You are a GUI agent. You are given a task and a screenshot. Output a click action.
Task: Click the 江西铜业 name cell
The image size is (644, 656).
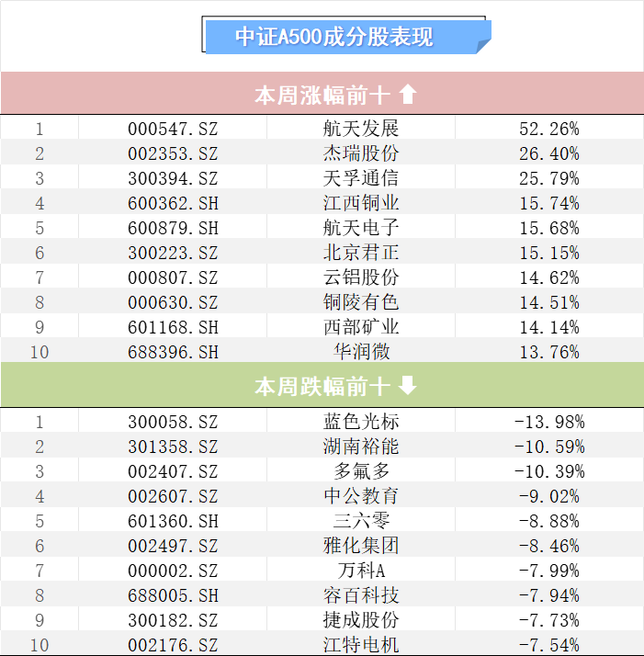(361, 203)
